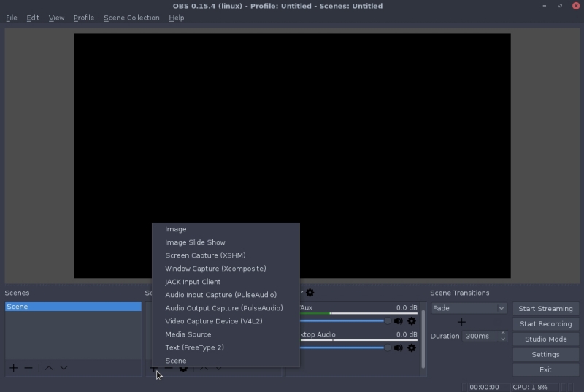Open Mic/Aux audio gear settings
This screenshot has width=584, height=392.
click(412, 320)
